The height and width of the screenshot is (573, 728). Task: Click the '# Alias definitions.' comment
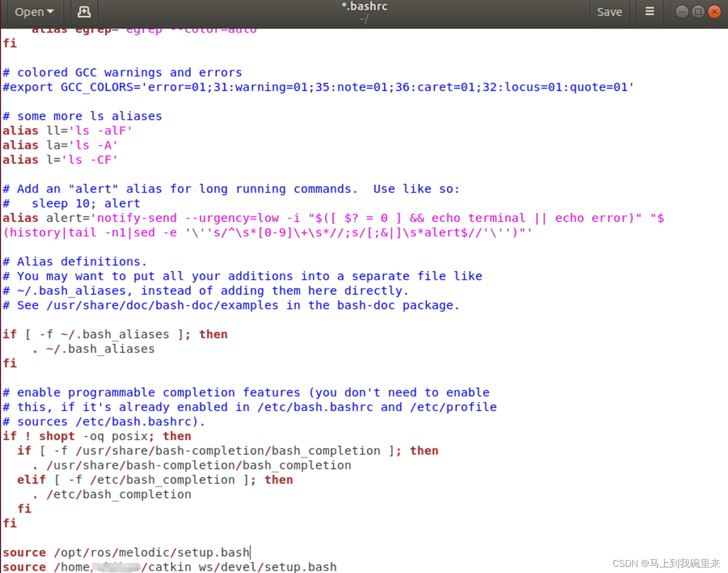pyautogui.click(x=75, y=262)
